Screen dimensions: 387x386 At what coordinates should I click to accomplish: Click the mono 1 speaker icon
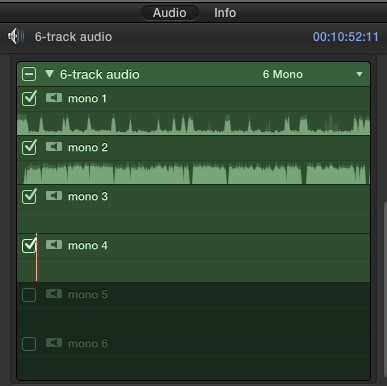54,98
